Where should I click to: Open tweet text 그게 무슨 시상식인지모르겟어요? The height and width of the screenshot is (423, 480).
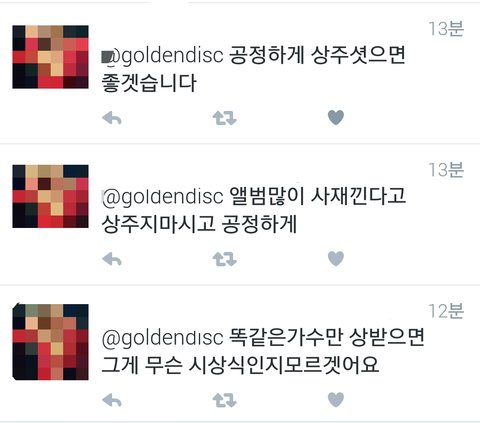click(x=240, y=365)
